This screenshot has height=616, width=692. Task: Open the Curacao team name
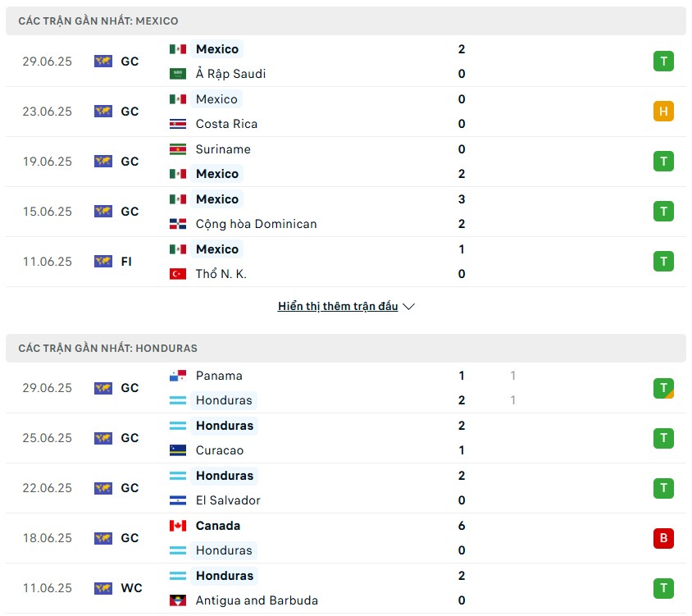pos(220,450)
